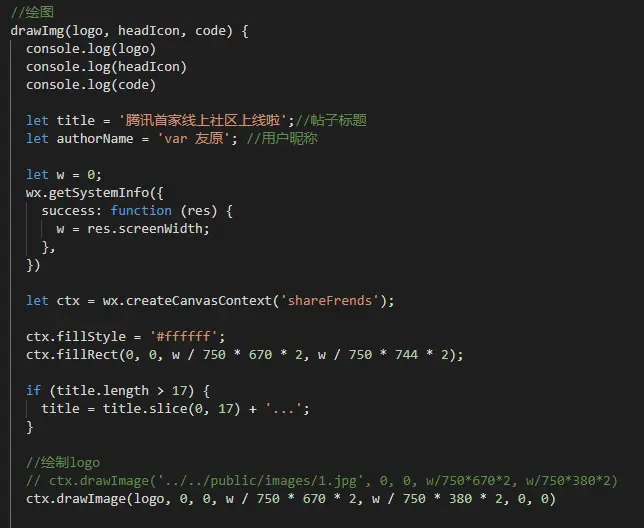This screenshot has width=644, height=528.
Task: Place cursor on console.log(logo) line
Action: pos(91,49)
